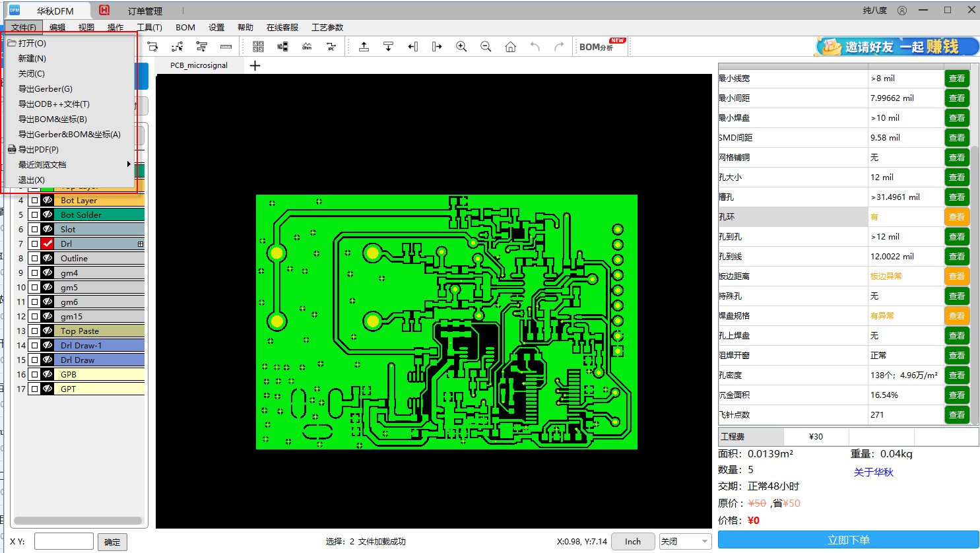Screen dimensions: 980x553
Task: Click the red H order management logo
Action: click(x=104, y=10)
